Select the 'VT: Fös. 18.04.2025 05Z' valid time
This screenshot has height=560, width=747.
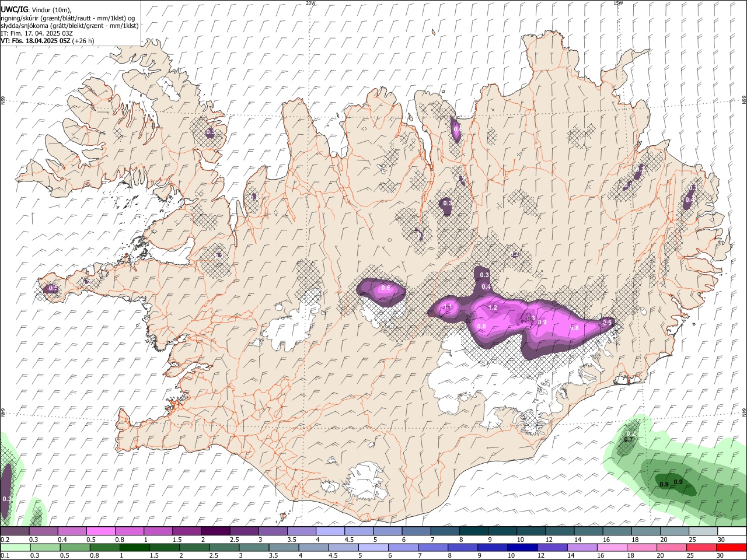coord(36,41)
